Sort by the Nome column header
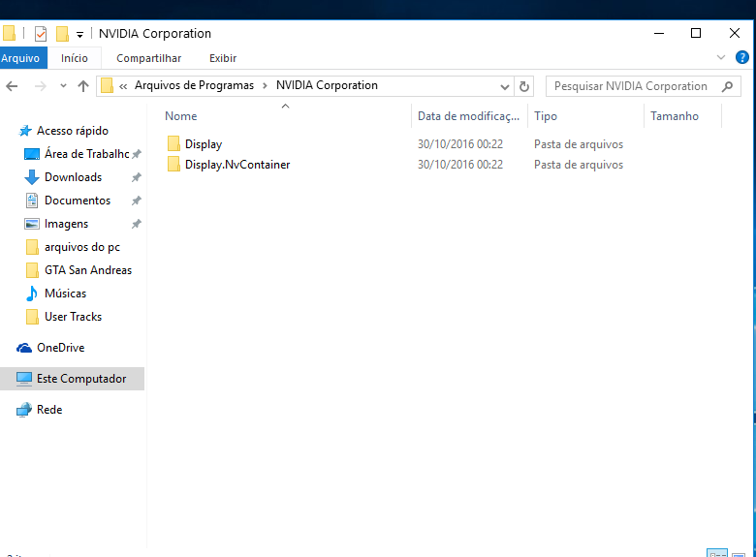Screen dimensions: 756x557 coord(181,116)
